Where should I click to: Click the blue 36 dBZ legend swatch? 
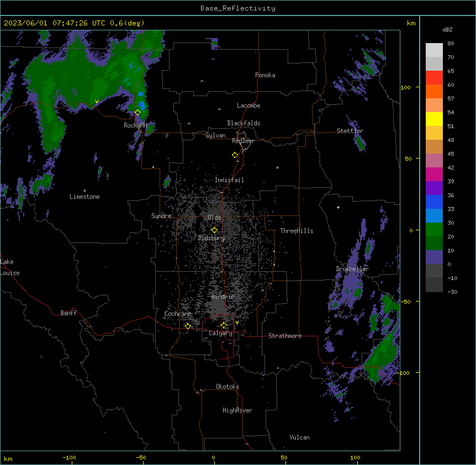tap(434, 202)
